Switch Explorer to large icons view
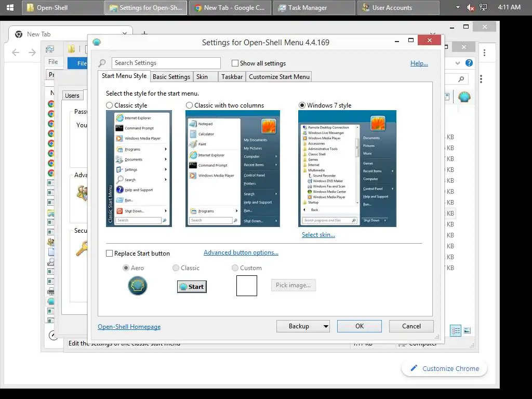Viewport: 532px width, 399px height. pos(467,330)
